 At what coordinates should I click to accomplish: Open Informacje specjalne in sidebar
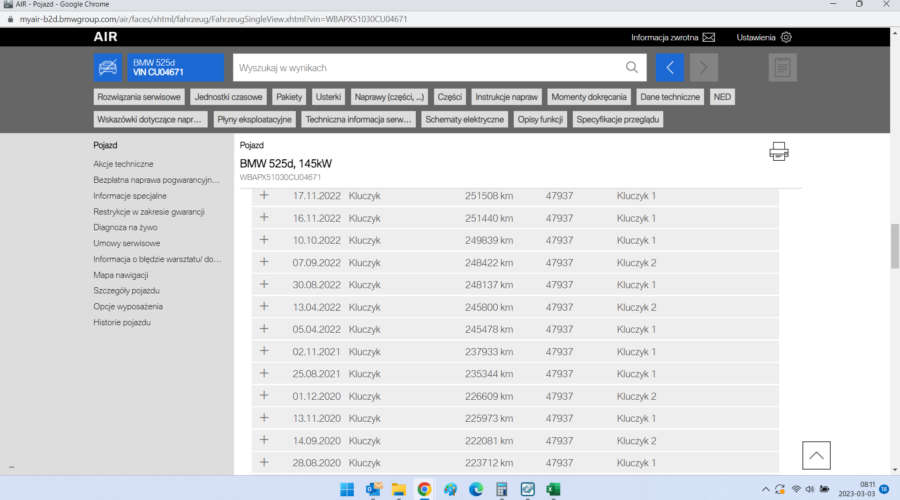[x=130, y=196]
